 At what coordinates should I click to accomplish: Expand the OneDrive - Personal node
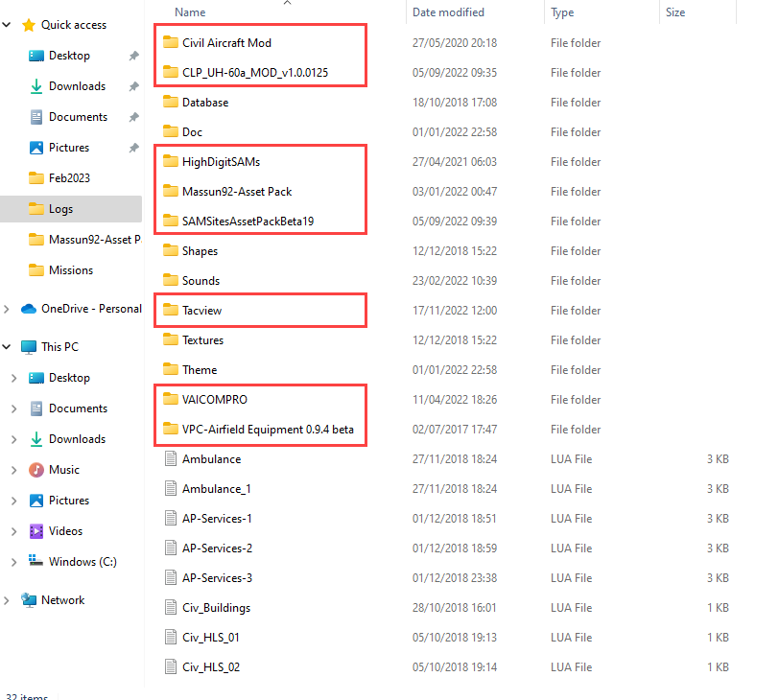tap(7, 309)
